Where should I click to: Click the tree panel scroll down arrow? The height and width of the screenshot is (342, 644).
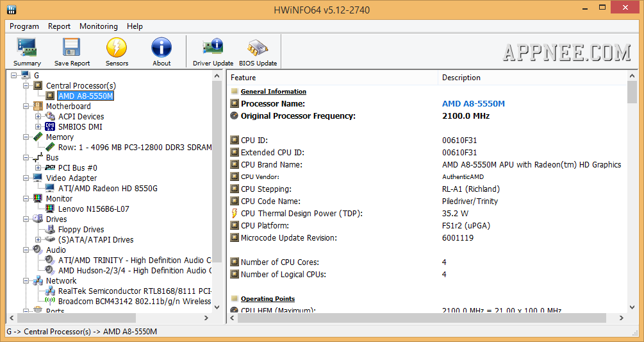[217, 307]
